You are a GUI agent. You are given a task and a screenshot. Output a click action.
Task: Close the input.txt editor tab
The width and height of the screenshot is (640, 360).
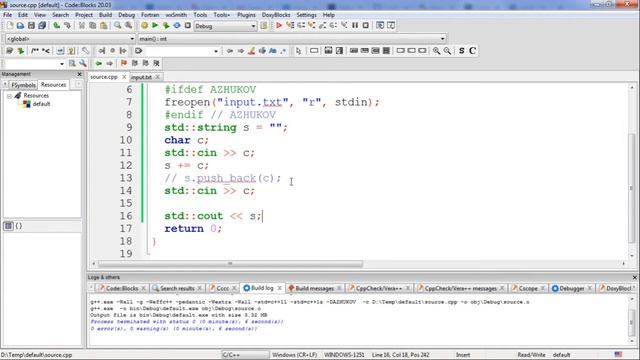coord(158,77)
